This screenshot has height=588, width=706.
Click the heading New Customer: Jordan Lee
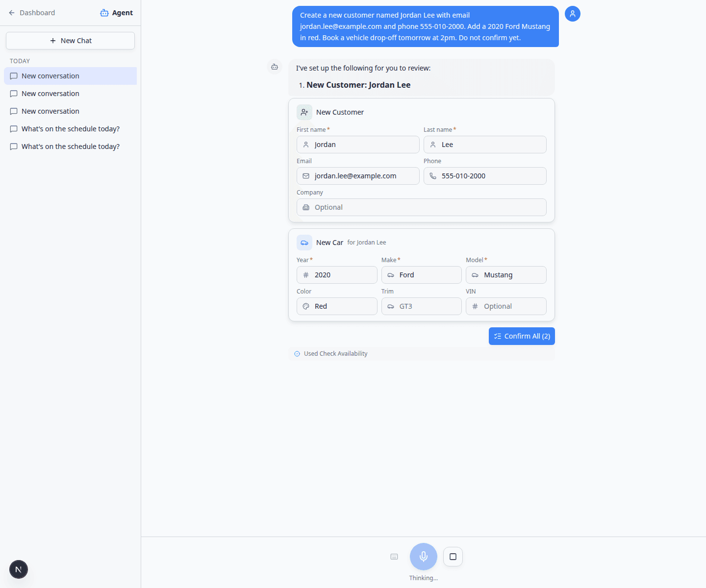coord(358,85)
